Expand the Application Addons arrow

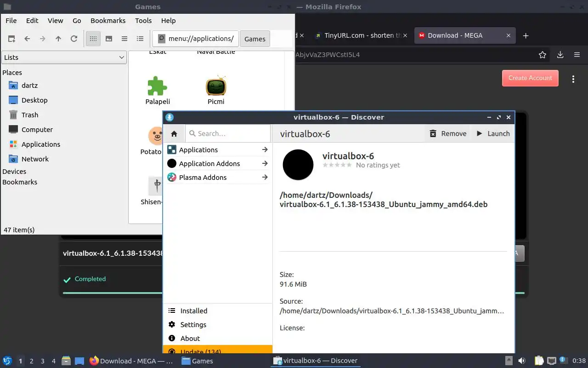265,164
